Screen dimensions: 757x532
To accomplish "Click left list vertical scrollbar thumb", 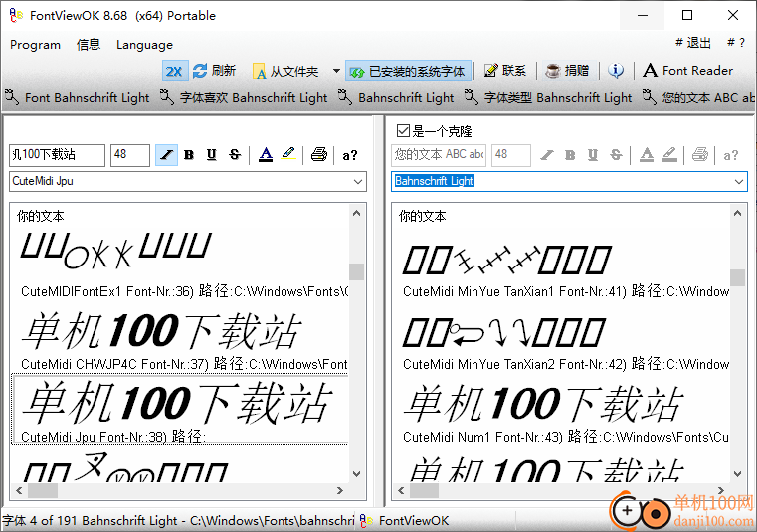I will pyautogui.click(x=356, y=271).
